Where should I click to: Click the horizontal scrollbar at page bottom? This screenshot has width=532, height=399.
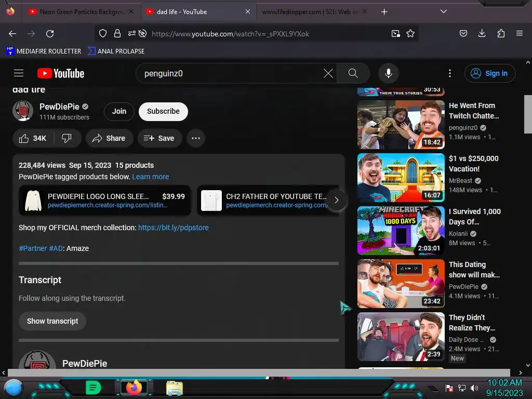(259, 373)
